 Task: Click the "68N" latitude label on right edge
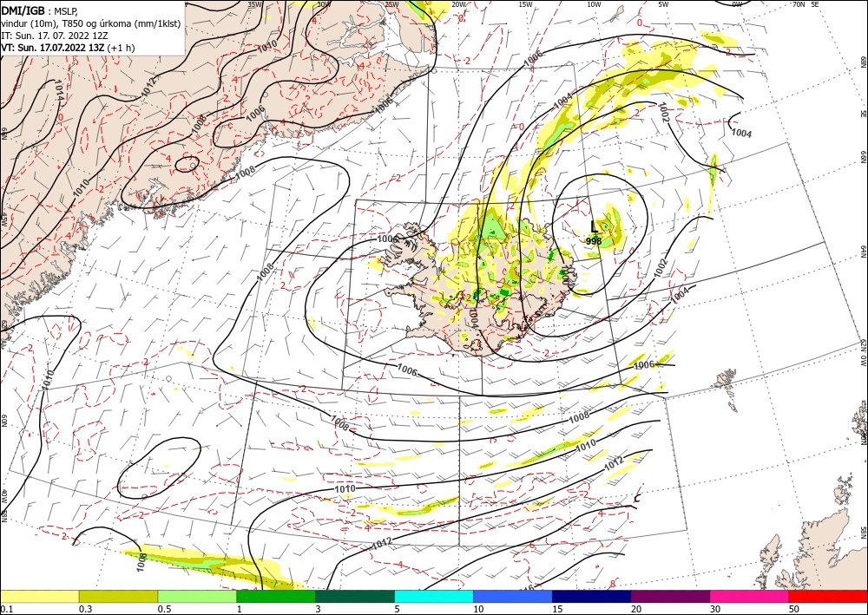tap(863, 61)
